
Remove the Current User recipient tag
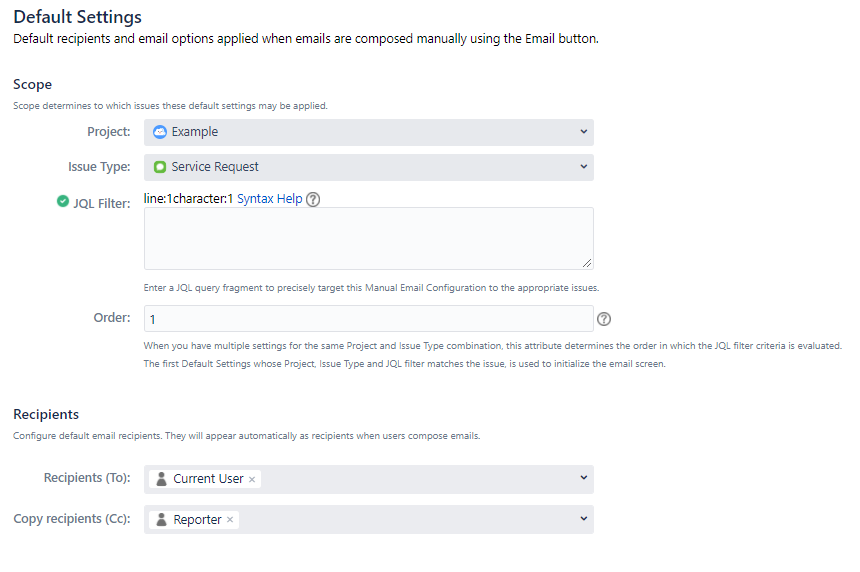(x=252, y=479)
